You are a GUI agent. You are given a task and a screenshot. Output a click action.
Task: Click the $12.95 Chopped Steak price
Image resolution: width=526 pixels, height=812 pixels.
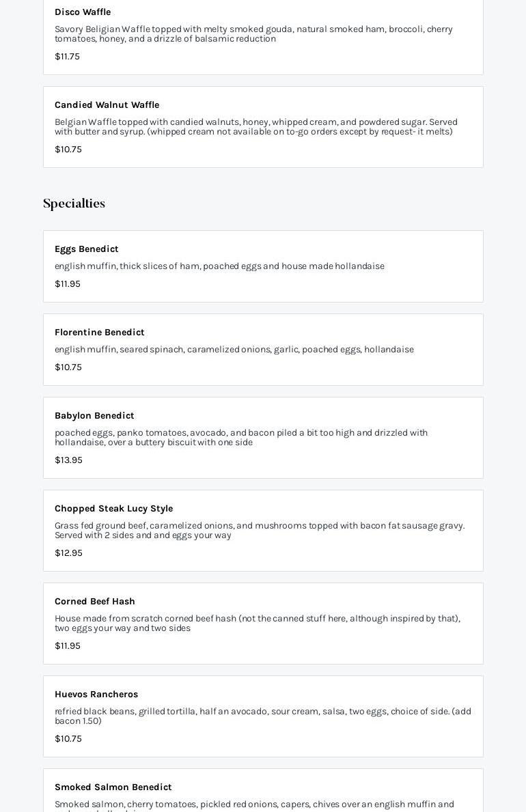[x=68, y=553]
